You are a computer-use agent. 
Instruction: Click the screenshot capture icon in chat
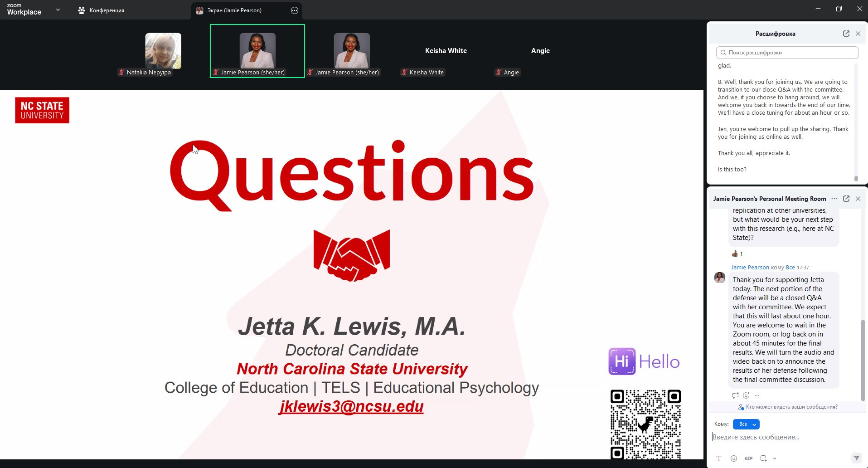(764, 458)
